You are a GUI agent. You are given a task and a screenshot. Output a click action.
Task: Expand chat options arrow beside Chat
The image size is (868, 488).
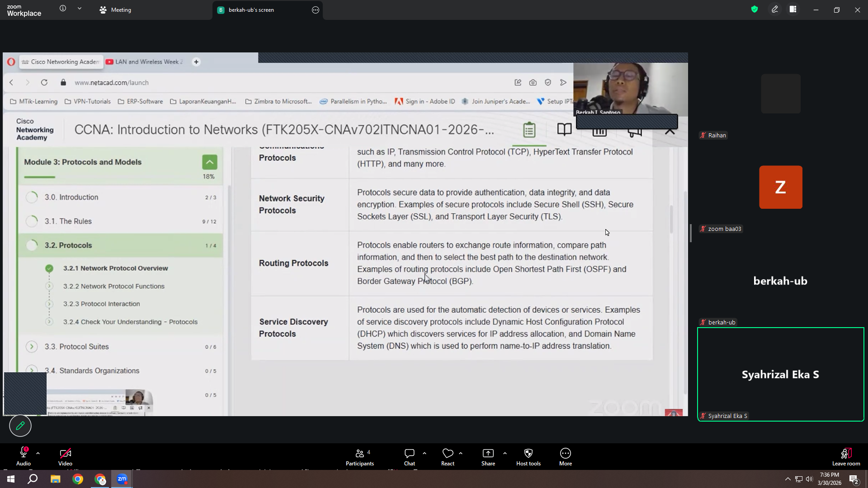tap(425, 453)
